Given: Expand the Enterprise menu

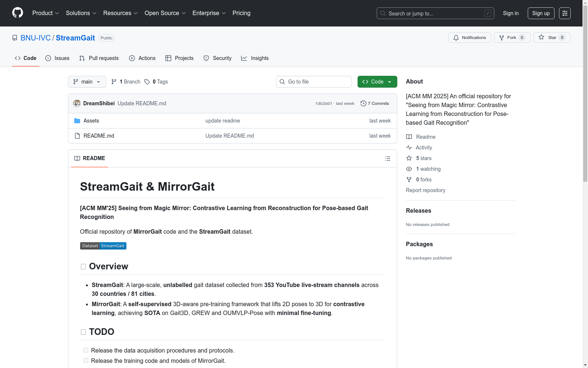Looking at the screenshot, I should [209, 13].
